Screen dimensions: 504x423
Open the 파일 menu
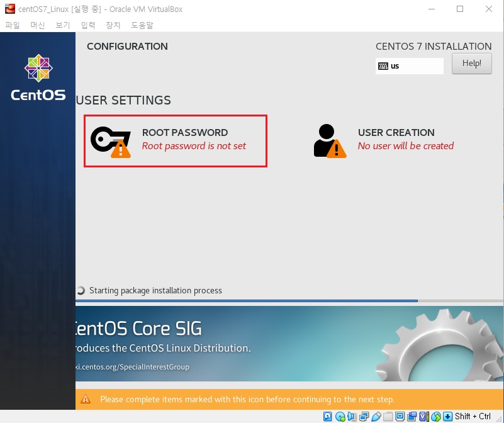coord(13,25)
